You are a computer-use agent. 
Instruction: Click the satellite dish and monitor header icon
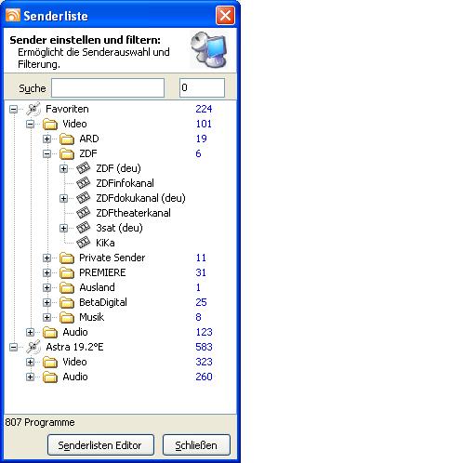(x=209, y=50)
